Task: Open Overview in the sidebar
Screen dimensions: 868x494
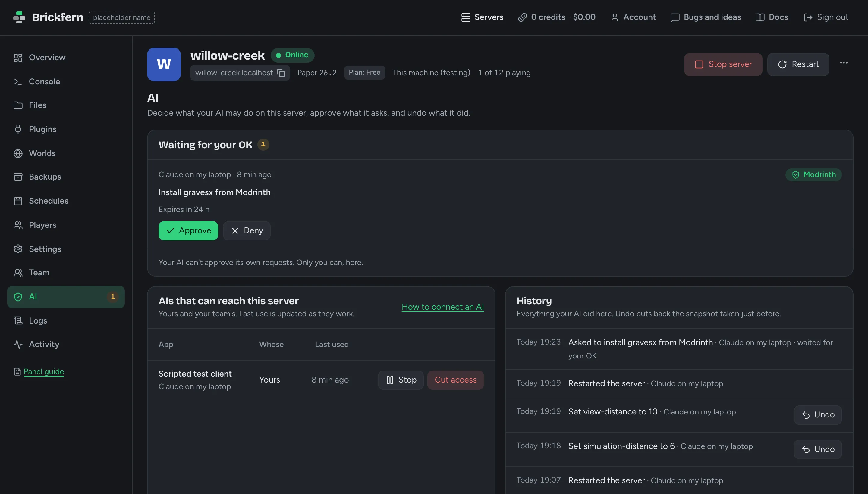Action: point(66,57)
